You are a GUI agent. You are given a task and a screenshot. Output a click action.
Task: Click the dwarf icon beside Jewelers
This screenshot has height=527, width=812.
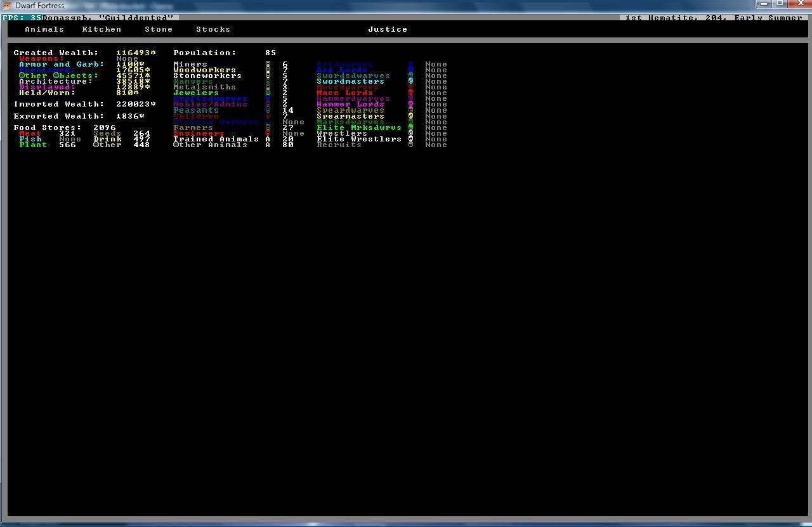coord(268,93)
